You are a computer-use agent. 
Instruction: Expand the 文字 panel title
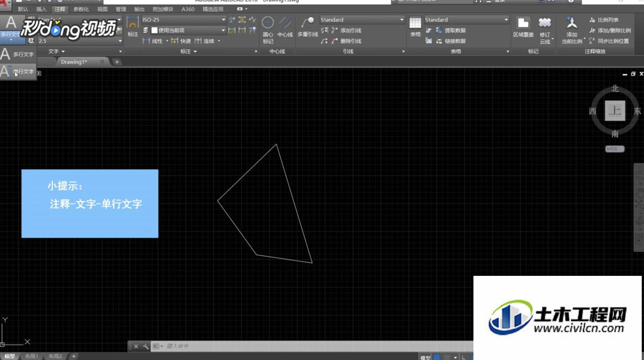click(x=57, y=51)
